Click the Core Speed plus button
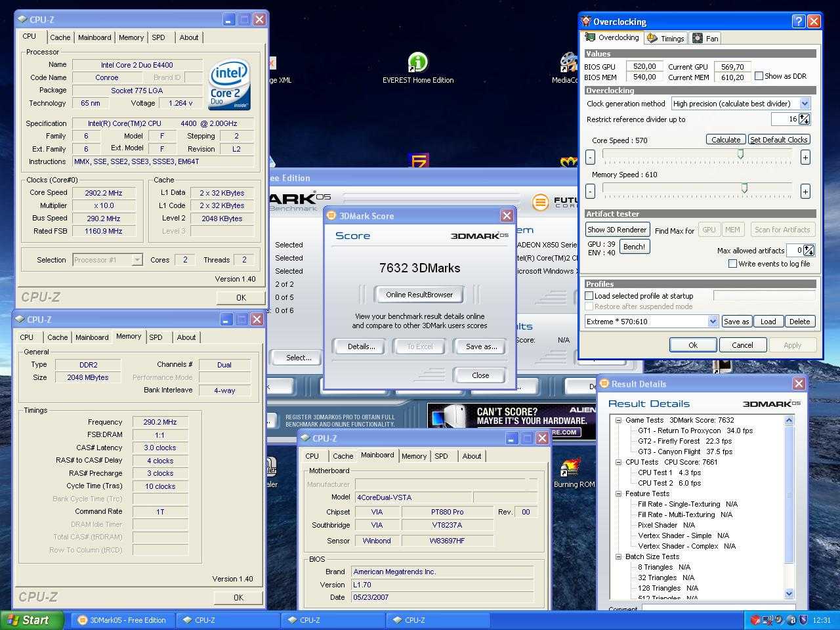 [x=805, y=157]
